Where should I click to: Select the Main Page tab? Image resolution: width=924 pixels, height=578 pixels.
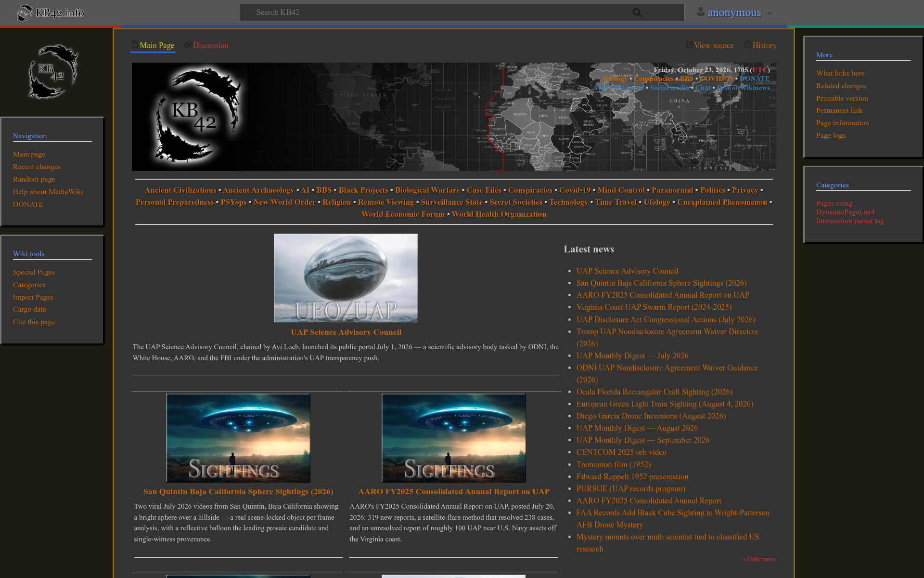[157, 45]
